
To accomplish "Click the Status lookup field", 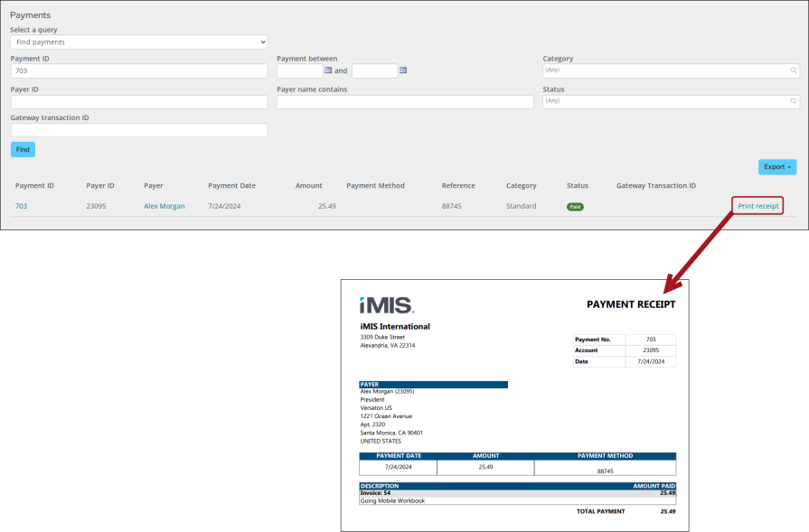I will 671,101.
